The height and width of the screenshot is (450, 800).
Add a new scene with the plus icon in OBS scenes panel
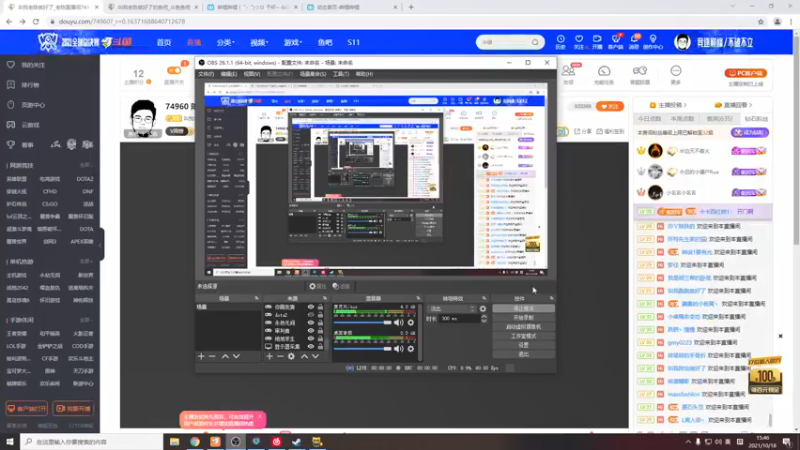pyautogui.click(x=201, y=356)
